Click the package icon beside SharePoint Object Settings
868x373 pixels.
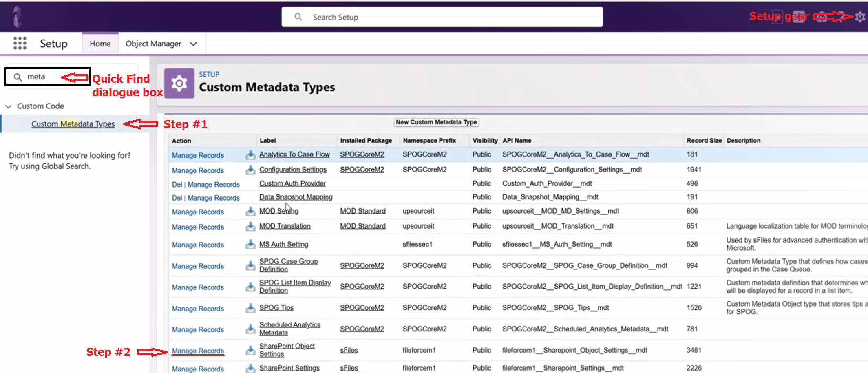tap(250, 350)
